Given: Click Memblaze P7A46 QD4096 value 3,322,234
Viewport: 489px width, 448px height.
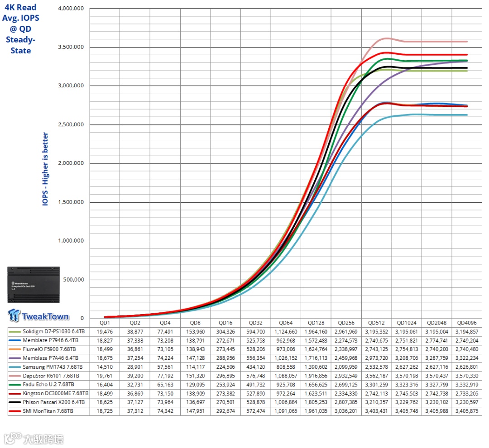Looking at the screenshot, I should pos(467,358).
